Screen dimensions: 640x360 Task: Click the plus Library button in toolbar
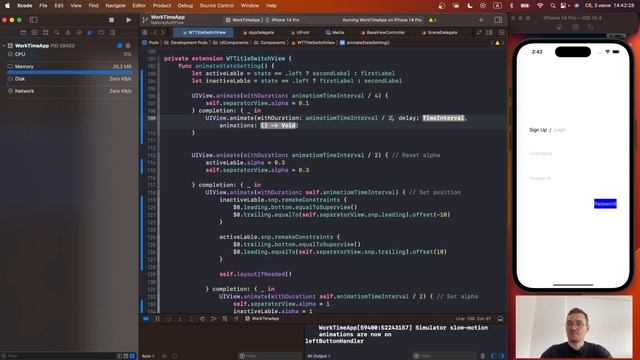click(x=481, y=20)
